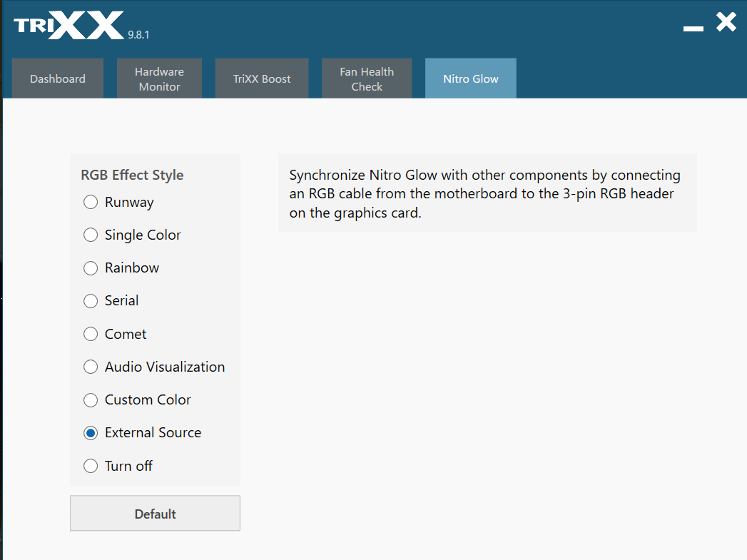This screenshot has height=560, width=747.
Task: Click the version number 9.8.1 label
Action: pos(138,35)
